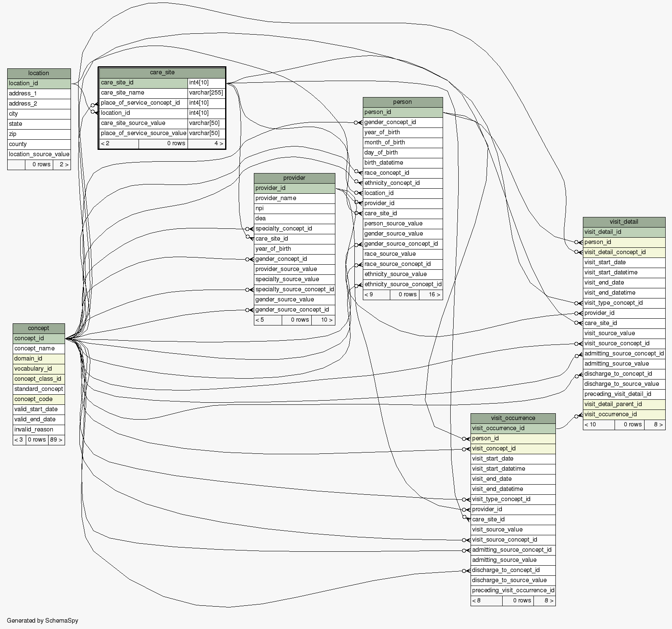Open the person table header
Screen dimensions: 672x629
point(403,102)
